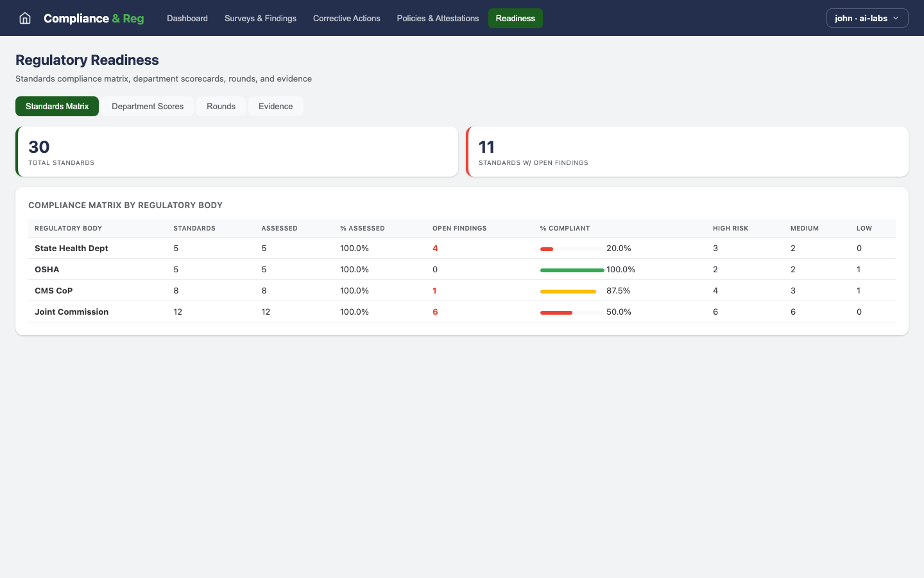
Task: Click the CMS CoP regulatory body name
Action: tap(53, 290)
